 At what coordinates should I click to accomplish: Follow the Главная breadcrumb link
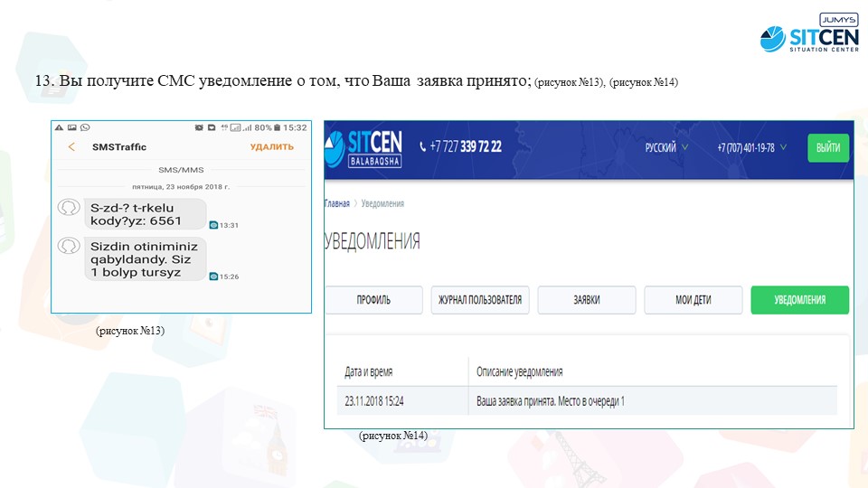coord(337,204)
